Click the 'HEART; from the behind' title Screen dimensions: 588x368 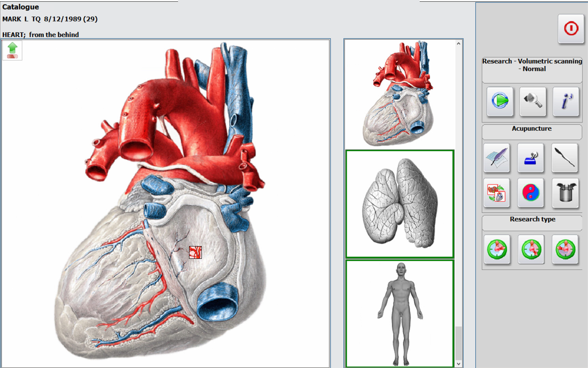pos(40,35)
